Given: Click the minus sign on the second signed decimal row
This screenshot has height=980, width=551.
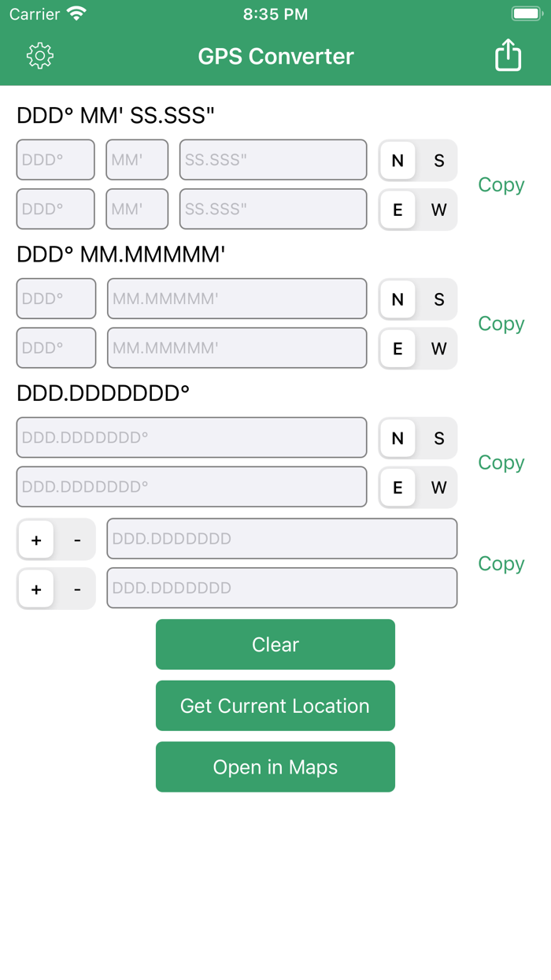Looking at the screenshot, I should click(76, 589).
